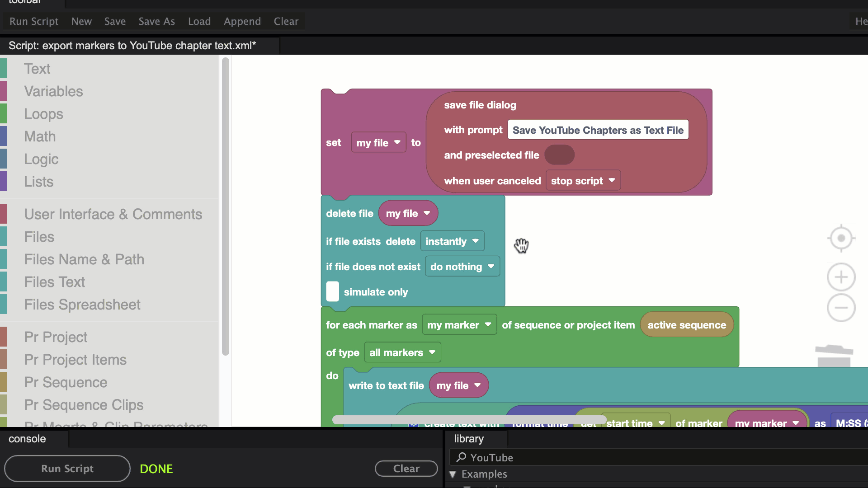Click the save dialog prompt text field

point(598,130)
